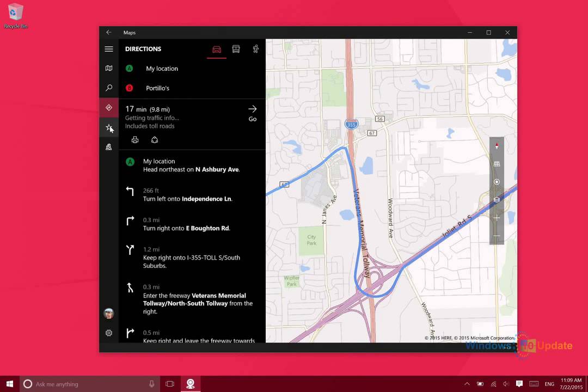Screen dimensions: 588x392
Task: Select step Keep right onto I-355-TOLL S
Action: [x=192, y=258]
